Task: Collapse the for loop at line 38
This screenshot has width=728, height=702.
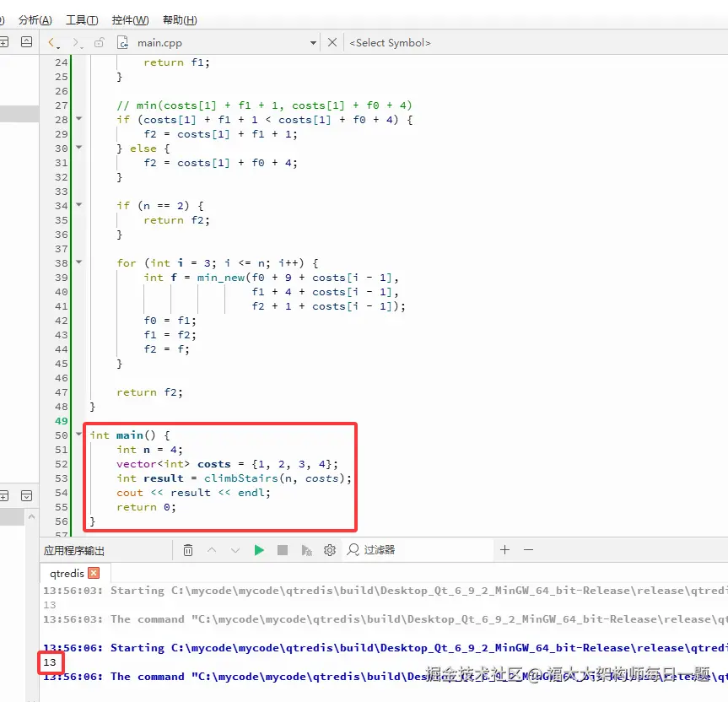Action: 79,262
